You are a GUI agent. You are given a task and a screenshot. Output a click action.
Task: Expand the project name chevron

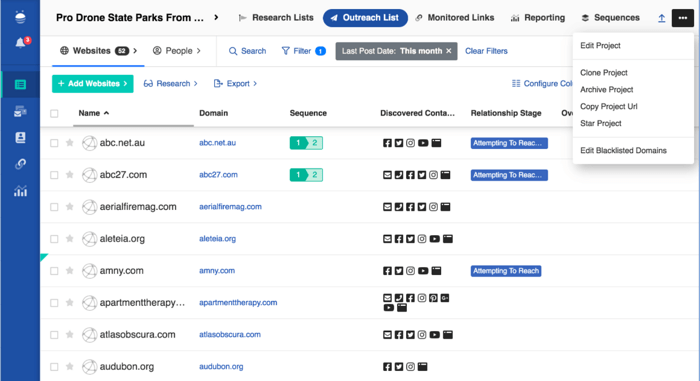coord(216,18)
